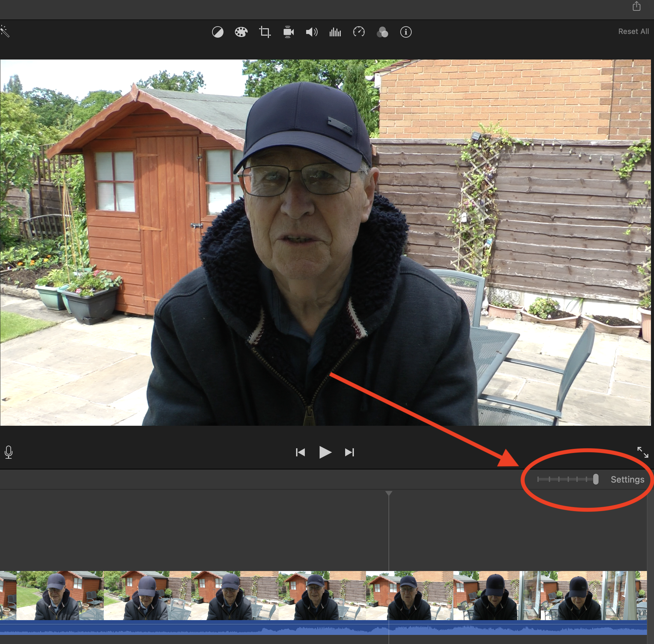654x644 pixels.
Task: Open the speed speedometer control
Action: pyautogui.click(x=359, y=33)
